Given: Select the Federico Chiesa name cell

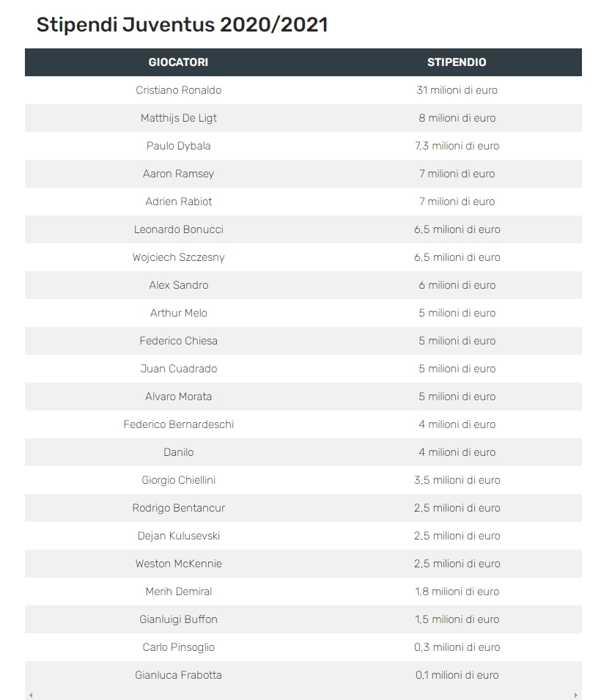Looking at the screenshot, I should (x=178, y=341).
